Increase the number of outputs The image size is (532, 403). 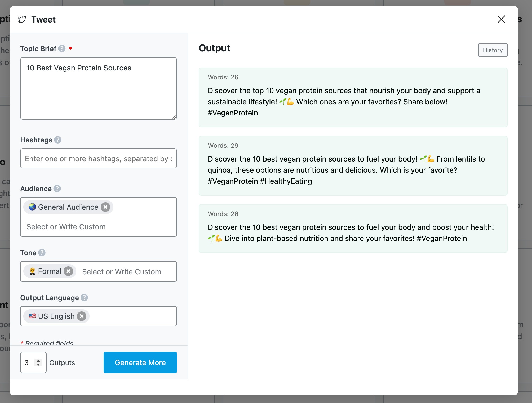point(38,360)
